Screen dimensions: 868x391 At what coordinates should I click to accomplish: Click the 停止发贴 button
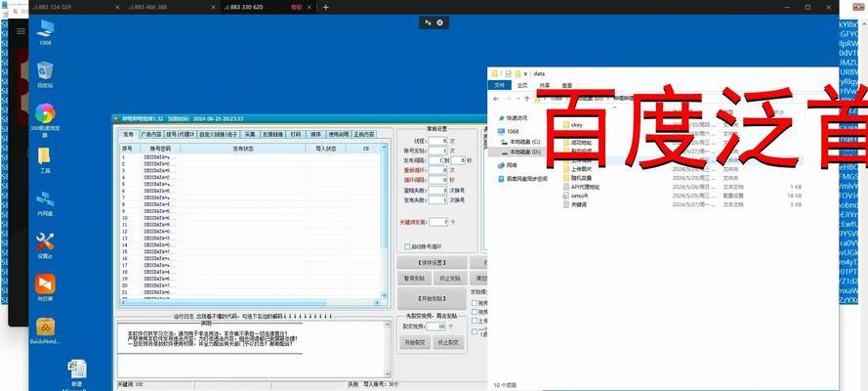click(449, 278)
